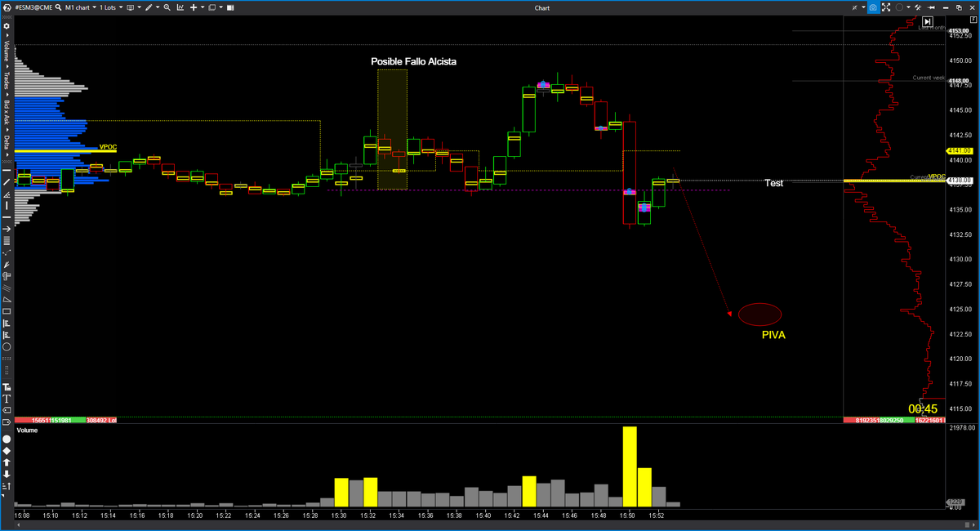This screenshot has width=980, height=531.
Task: Click the tallest yellow volume bar
Action: 629,466
